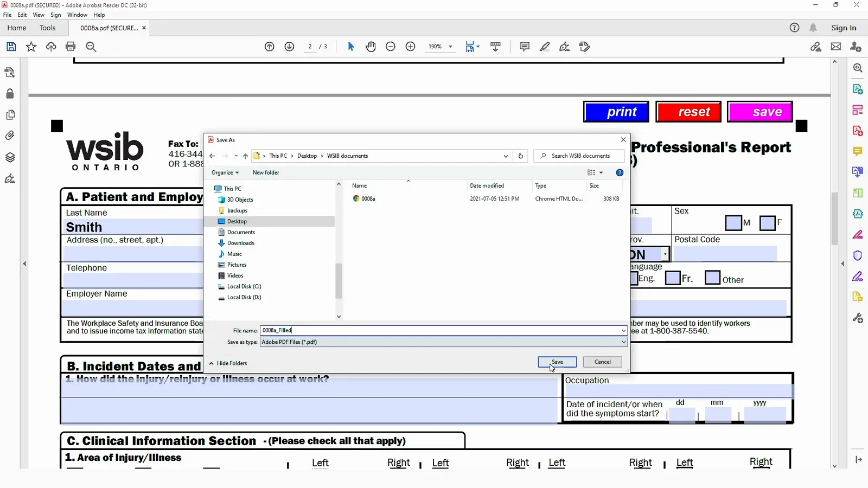Click Cancel in Save As dialog
Image resolution: width=868 pixels, height=488 pixels.
[602, 362]
